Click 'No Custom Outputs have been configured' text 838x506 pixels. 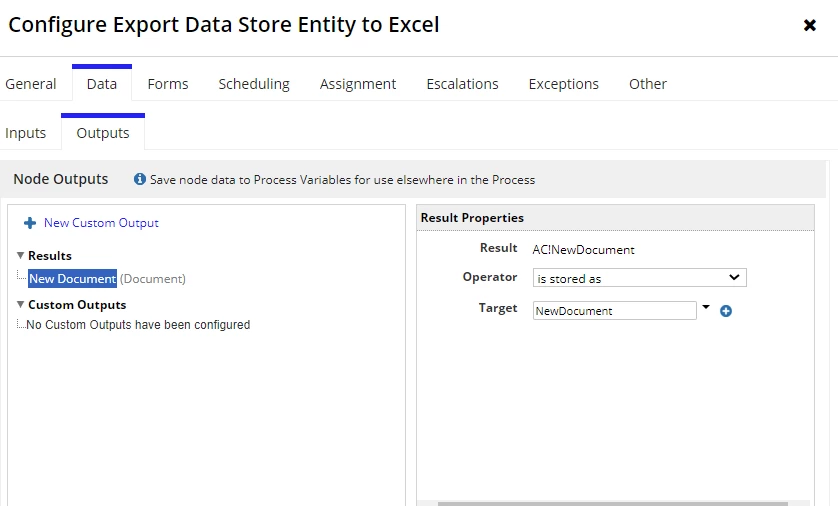tap(138, 325)
